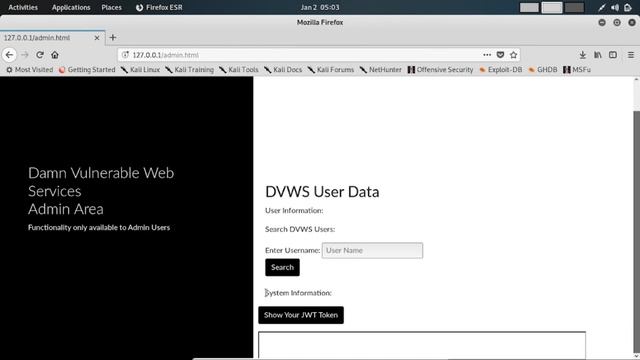The height and width of the screenshot is (360, 640).
Task: Open the Applications menu
Action: coord(71,7)
